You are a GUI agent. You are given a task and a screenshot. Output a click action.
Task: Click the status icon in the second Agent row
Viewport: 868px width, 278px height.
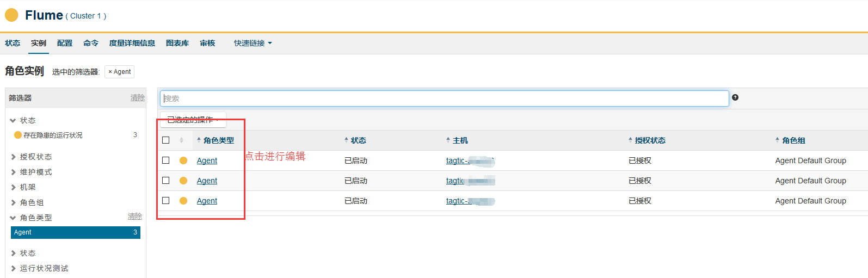[183, 181]
